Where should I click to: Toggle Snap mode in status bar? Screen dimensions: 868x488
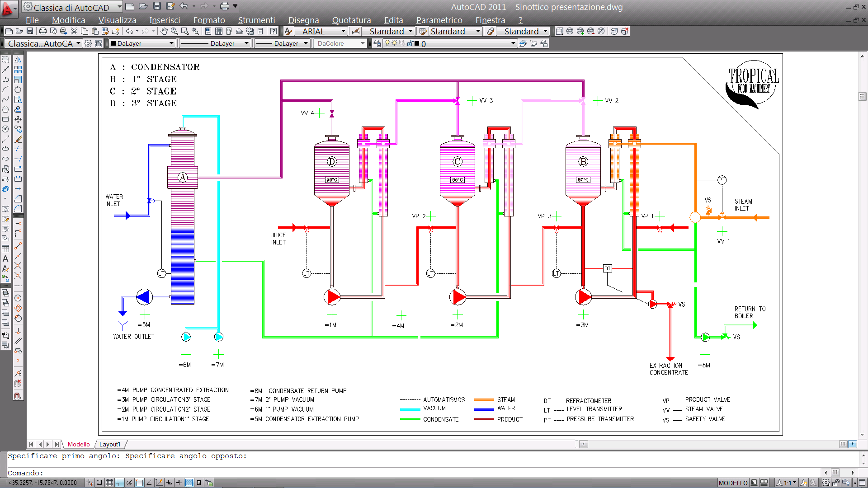point(99,483)
